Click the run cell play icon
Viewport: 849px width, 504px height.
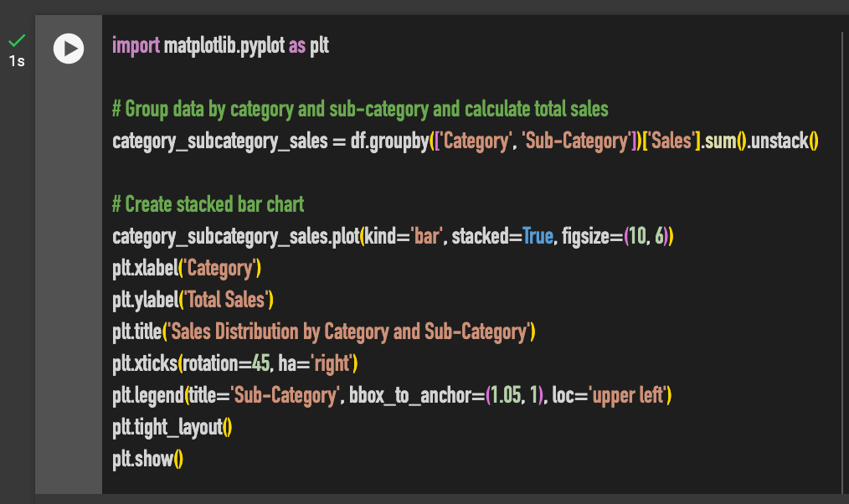pyautogui.click(x=68, y=48)
